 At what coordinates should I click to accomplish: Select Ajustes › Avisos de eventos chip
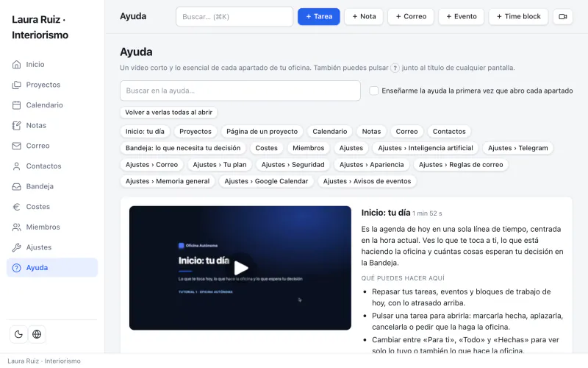[367, 181]
